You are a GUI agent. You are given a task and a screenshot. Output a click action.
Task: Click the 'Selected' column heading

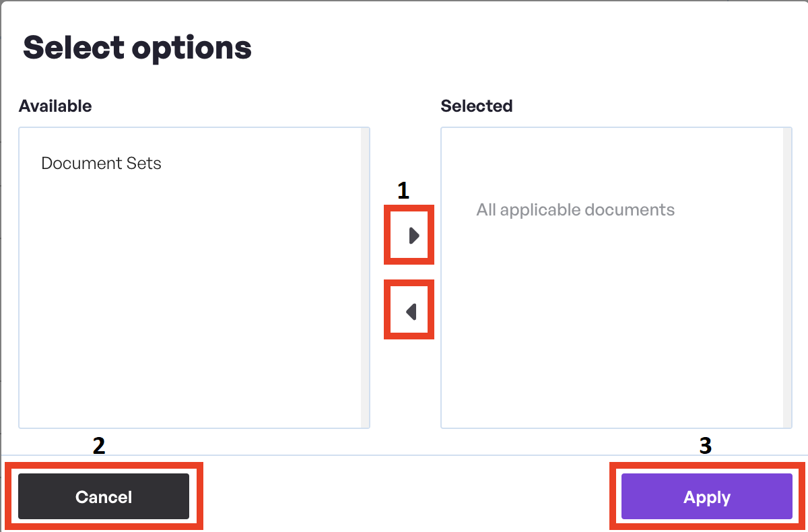tap(476, 106)
